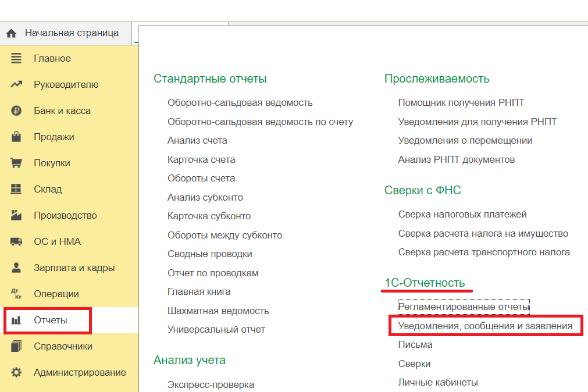Screen dimensions: 588x392
Task: Open Регламентированные отчеты link
Action: click(464, 307)
